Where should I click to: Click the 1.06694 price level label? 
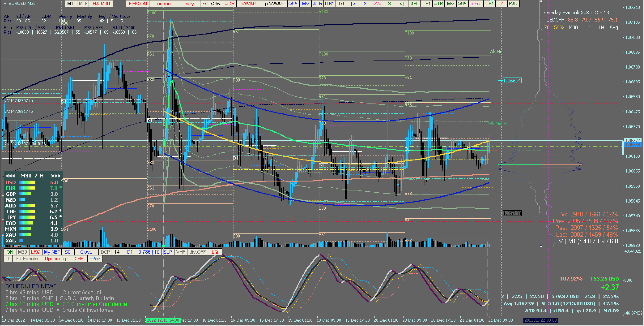pos(512,81)
